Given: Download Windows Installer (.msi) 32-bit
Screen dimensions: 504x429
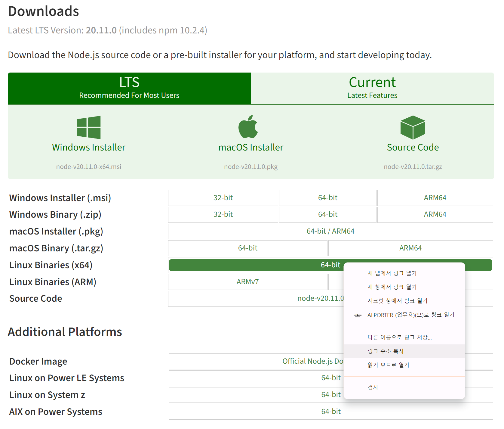Looking at the screenshot, I should tap(223, 198).
